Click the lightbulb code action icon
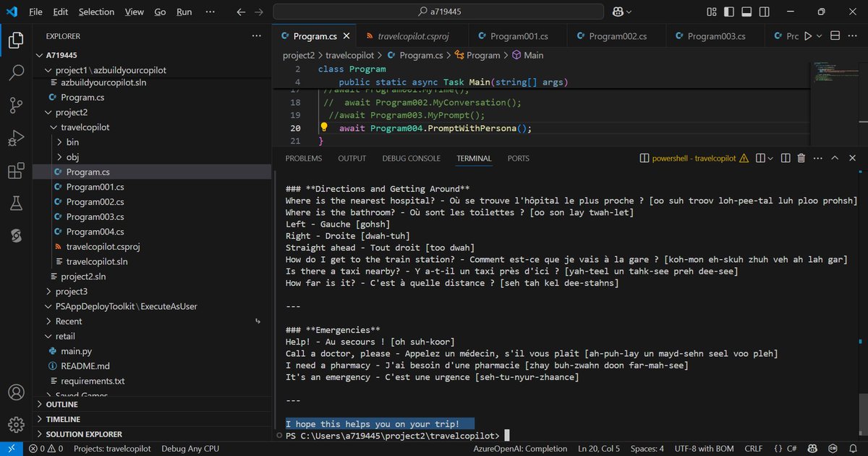 [324, 128]
